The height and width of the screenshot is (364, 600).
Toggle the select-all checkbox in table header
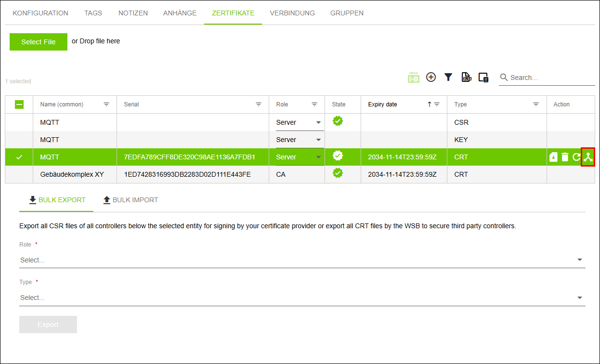click(19, 104)
